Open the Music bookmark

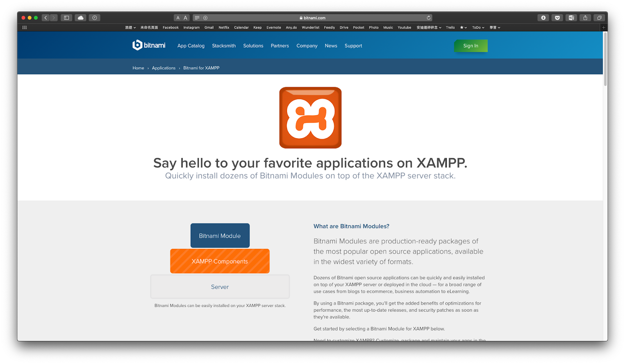coord(388,27)
